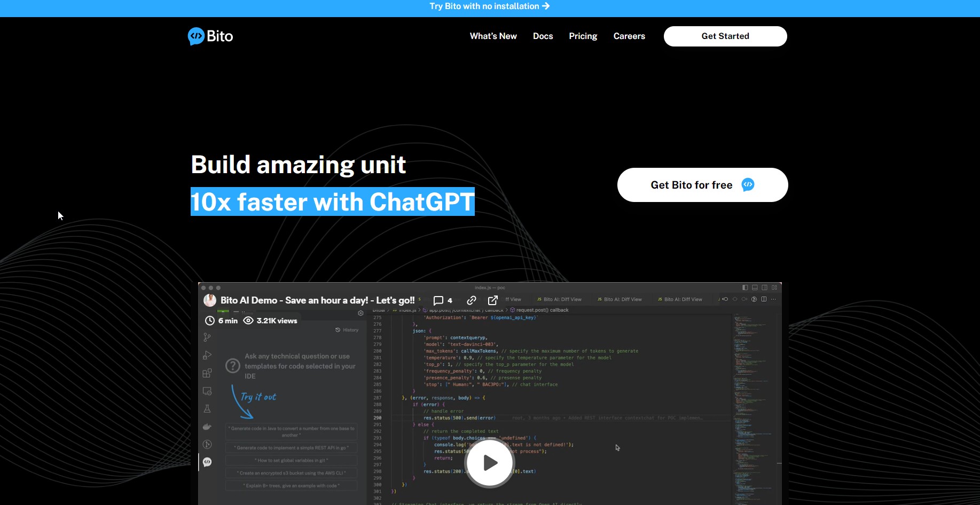Viewport: 980px width, 505px height.
Task: Open the Pricing page
Action: [583, 36]
